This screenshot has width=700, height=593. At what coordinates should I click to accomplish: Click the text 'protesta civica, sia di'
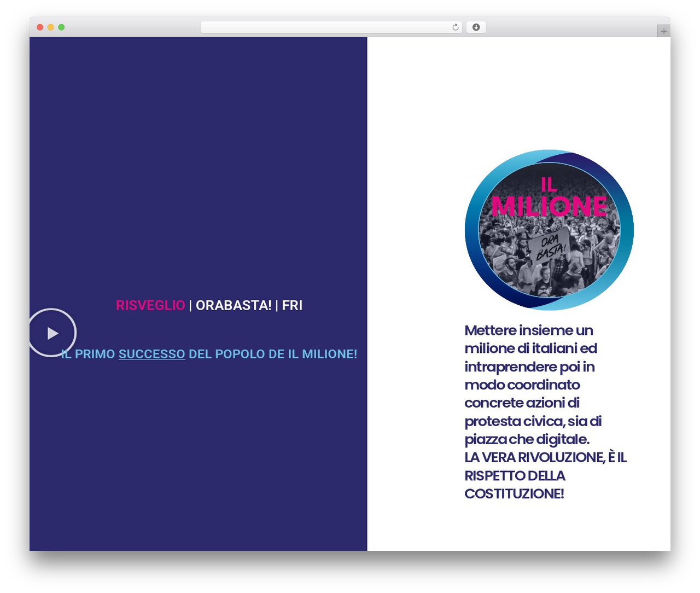tap(533, 421)
